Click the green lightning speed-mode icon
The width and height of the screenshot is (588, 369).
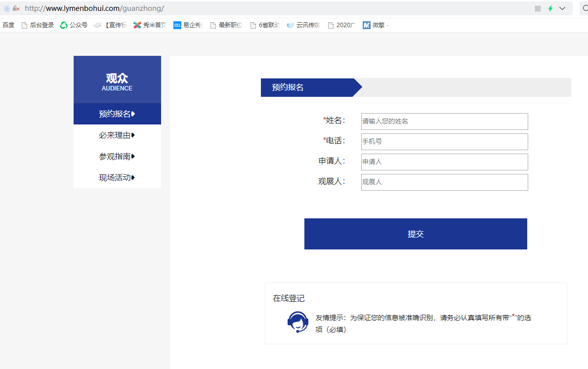pyautogui.click(x=550, y=8)
